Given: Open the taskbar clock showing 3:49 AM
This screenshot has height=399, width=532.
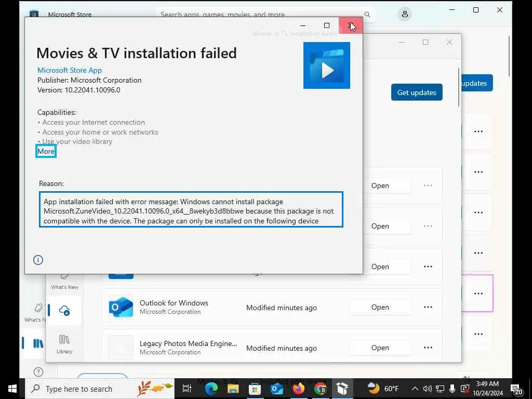Looking at the screenshot, I should (487, 389).
